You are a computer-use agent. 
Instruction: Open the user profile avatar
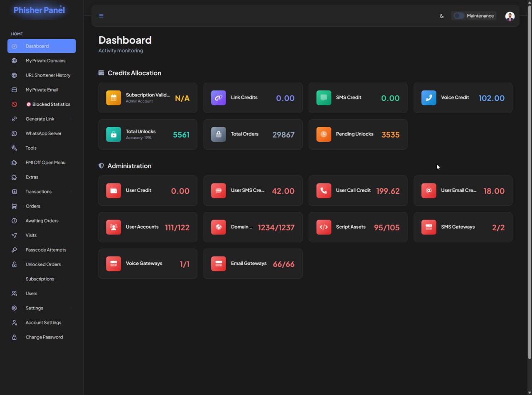(x=510, y=16)
